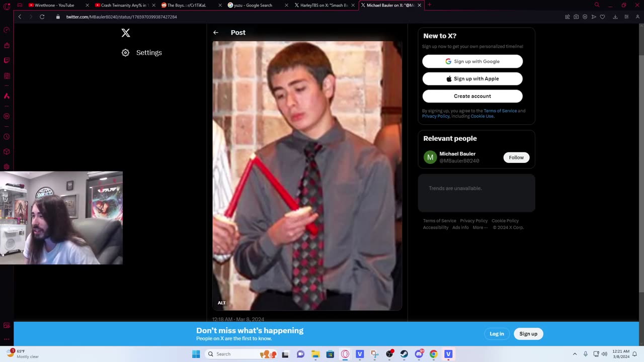Show hidden system tray icons
The height and width of the screenshot is (362, 644).
coord(575,354)
